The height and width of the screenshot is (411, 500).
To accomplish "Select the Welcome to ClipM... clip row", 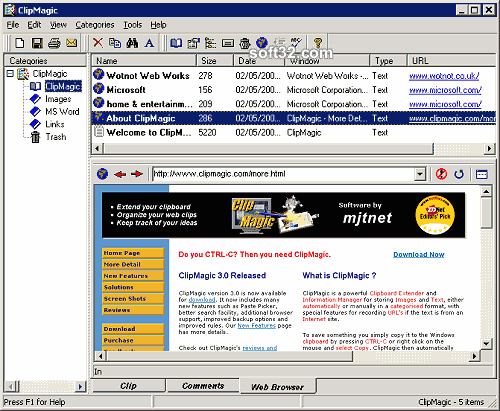I will [x=294, y=132].
